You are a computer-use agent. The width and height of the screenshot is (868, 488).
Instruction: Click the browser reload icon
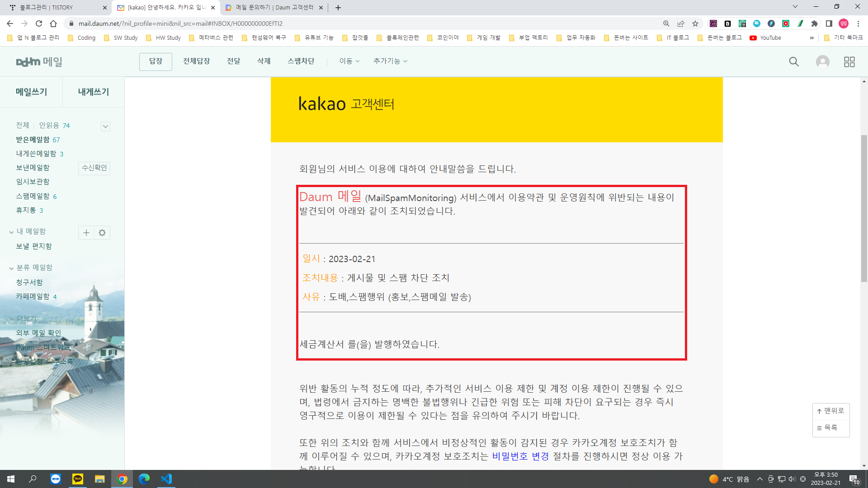(x=39, y=23)
